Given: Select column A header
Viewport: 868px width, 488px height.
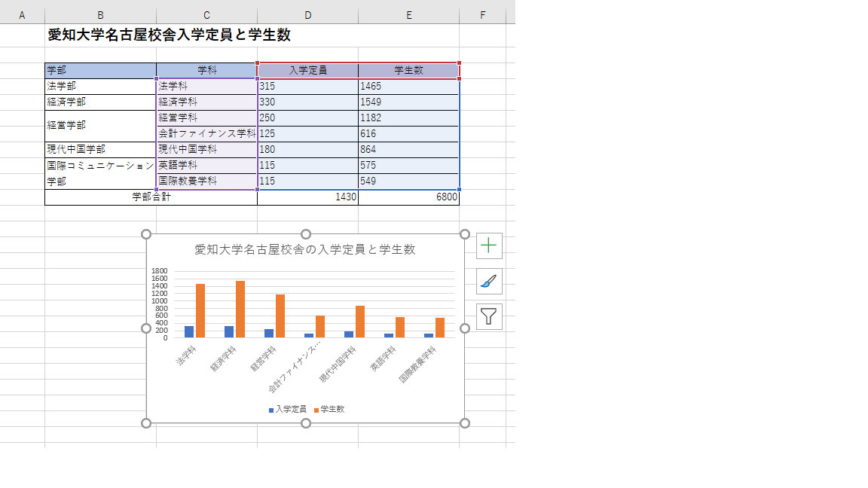Looking at the screenshot, I should 22,15.
